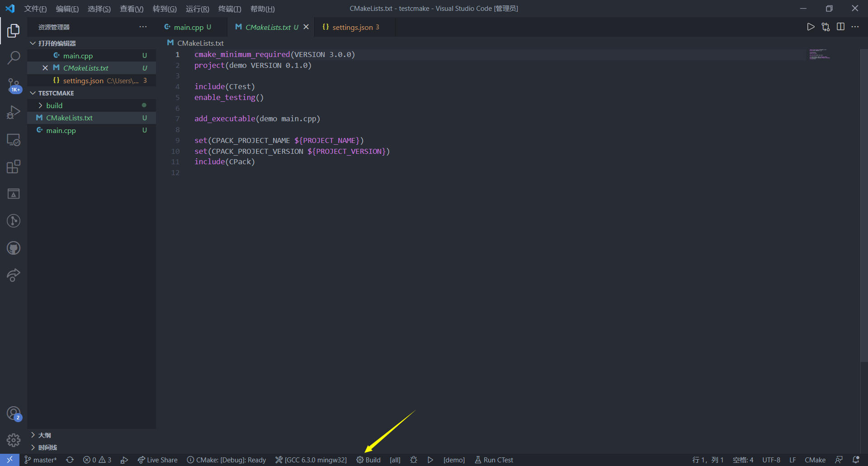
Task: Open the Terminal (终端) menu
Action: click(230, 9)
